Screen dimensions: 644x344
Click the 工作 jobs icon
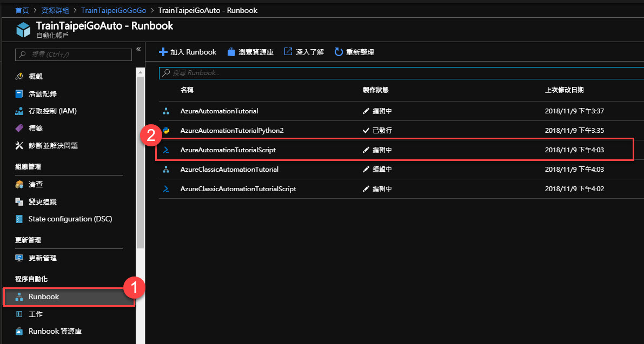pos(19,314)
